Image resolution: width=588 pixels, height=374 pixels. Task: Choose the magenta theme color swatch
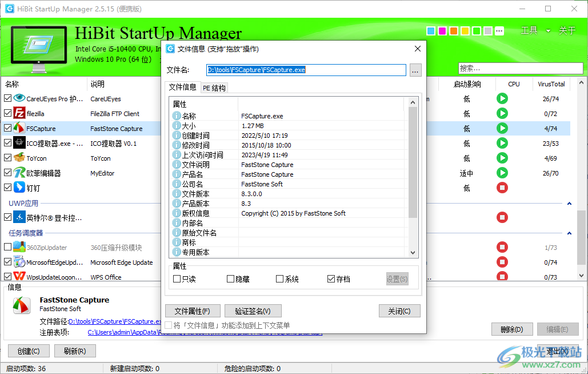pos(442,31)
